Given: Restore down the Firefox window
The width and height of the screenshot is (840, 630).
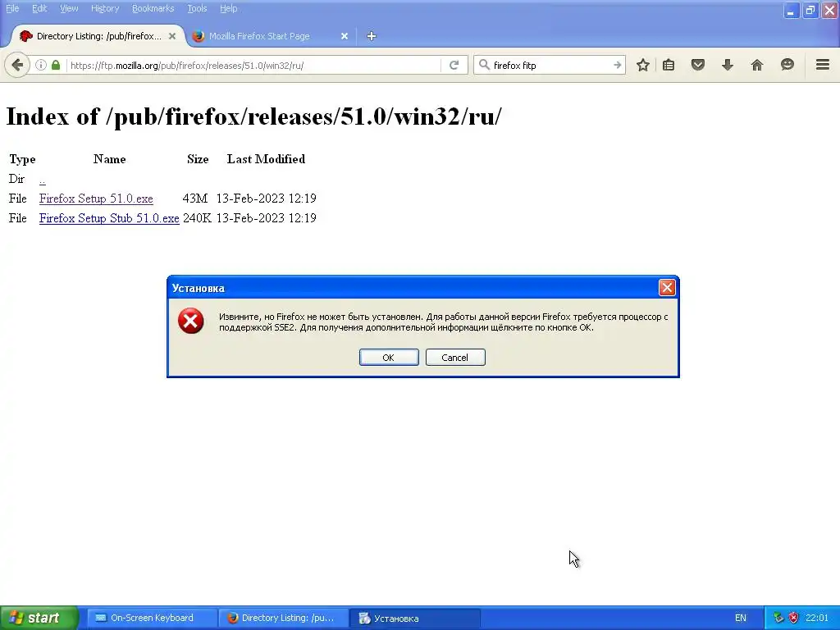Looking at the screenshot, I should tap(810, 10).
